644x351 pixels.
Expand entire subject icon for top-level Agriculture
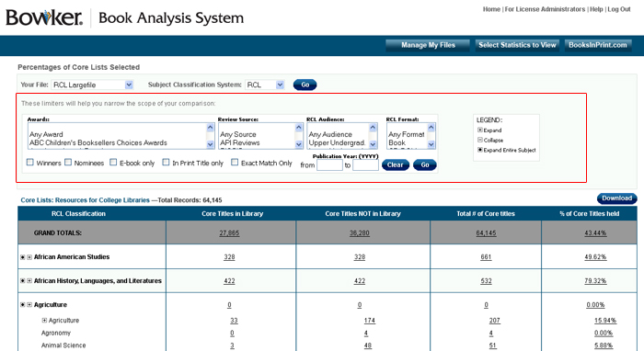point(23,305)
